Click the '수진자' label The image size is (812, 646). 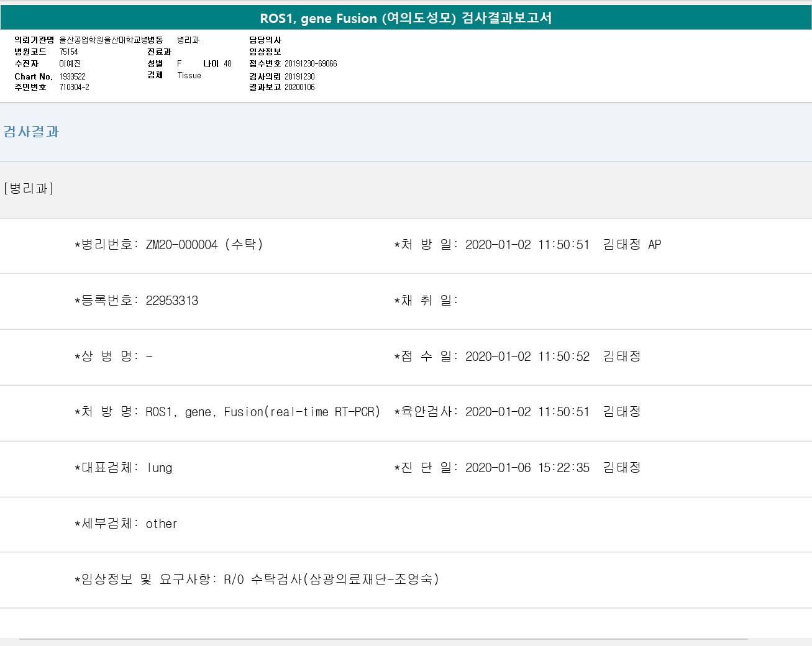27,63
